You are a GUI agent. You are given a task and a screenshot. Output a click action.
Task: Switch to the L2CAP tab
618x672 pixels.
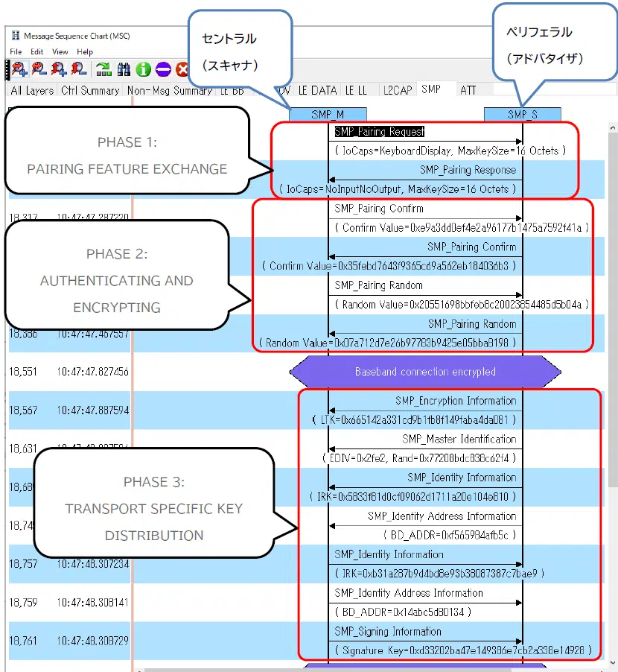[398, 90]
